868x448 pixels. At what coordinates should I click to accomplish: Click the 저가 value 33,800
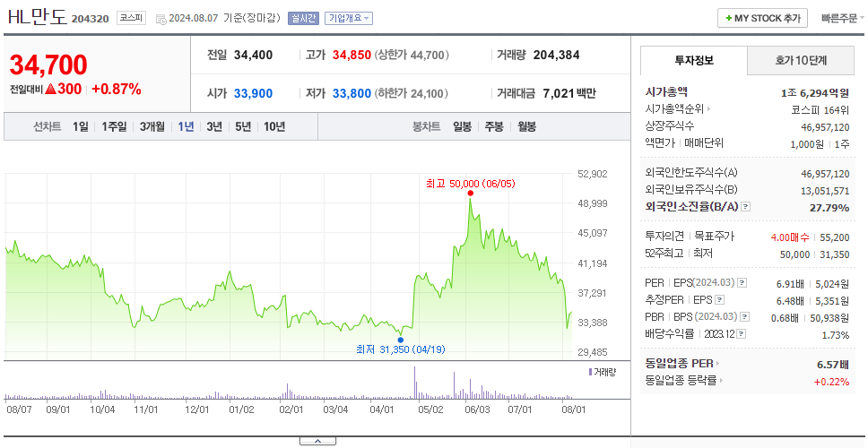[352, 93]
